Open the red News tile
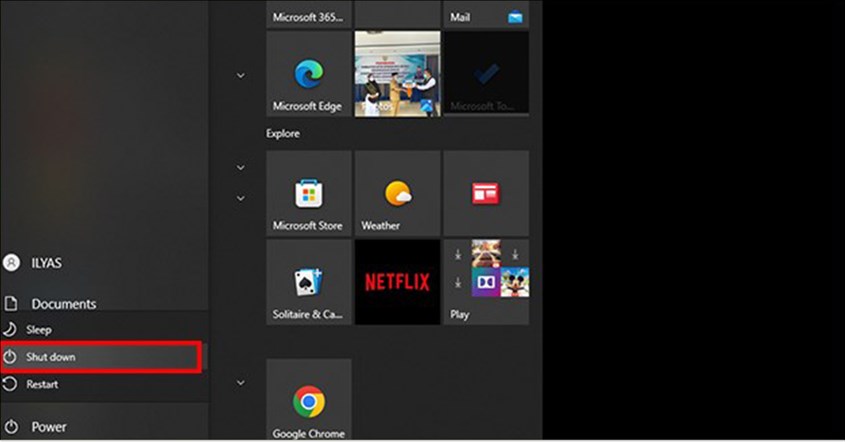 (x=486, y=194)
